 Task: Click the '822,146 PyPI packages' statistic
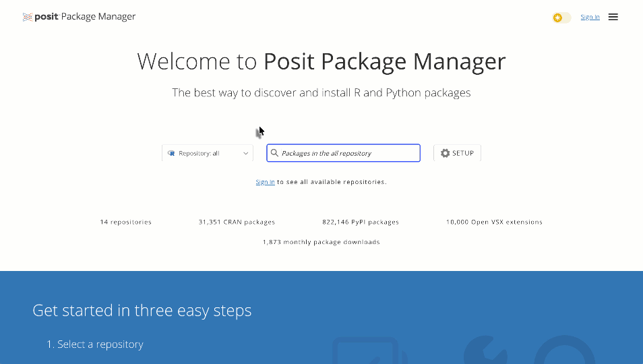pos(361,222)
